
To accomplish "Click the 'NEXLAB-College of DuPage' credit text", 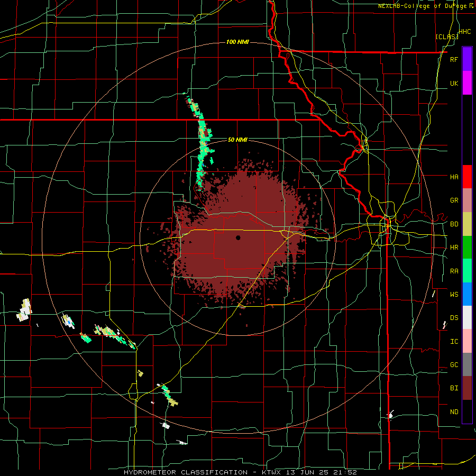I will 422,6.
